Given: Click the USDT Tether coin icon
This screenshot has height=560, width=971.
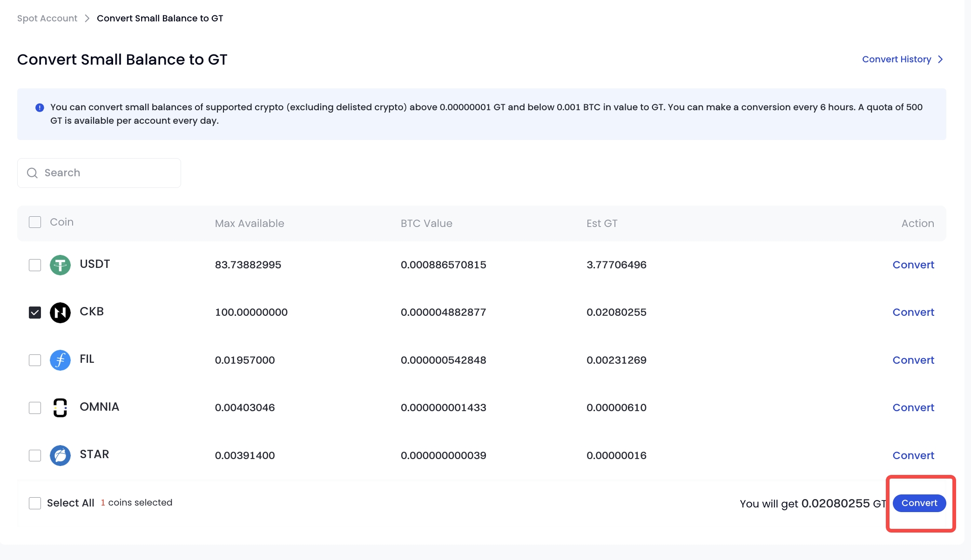Looking at the screenshot, I should click(60, 265).
